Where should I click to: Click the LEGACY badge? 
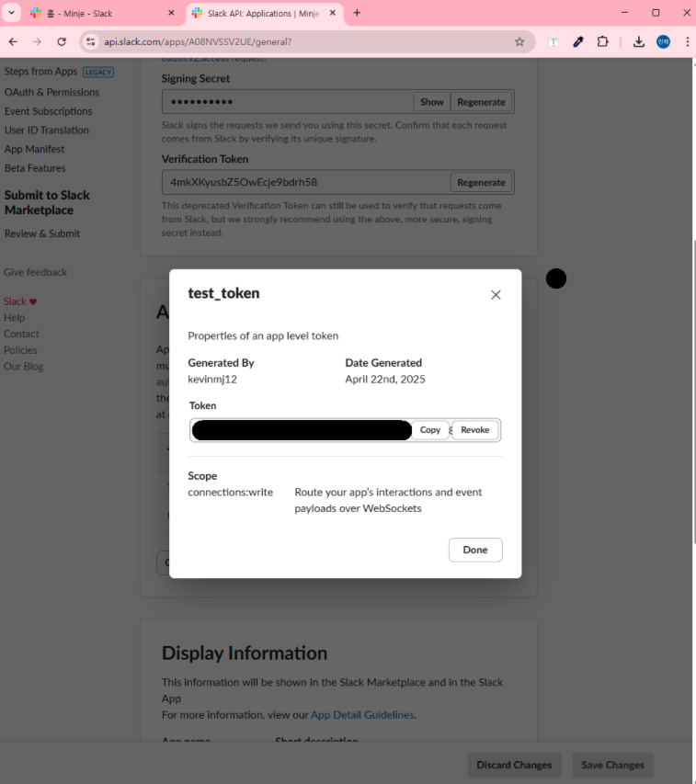(x=98, y=72)
